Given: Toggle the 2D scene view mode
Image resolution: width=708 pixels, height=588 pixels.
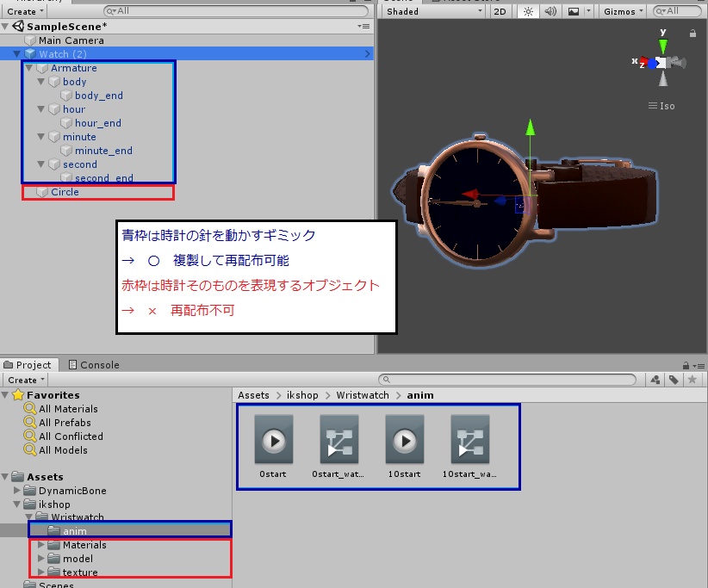Looking at the screenshot, I should pos(500,11).
